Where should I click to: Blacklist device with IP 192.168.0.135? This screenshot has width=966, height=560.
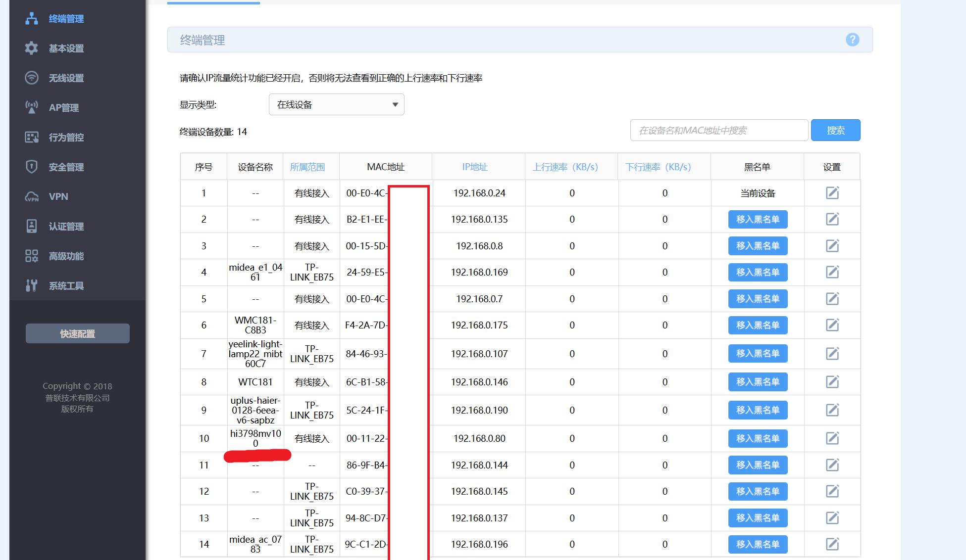click(758, 220)
